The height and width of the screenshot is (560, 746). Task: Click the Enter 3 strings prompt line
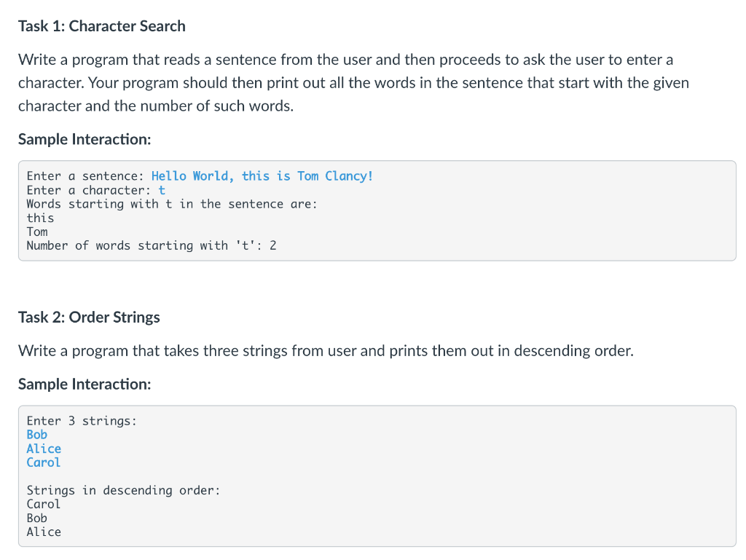(x=82, y=421)
